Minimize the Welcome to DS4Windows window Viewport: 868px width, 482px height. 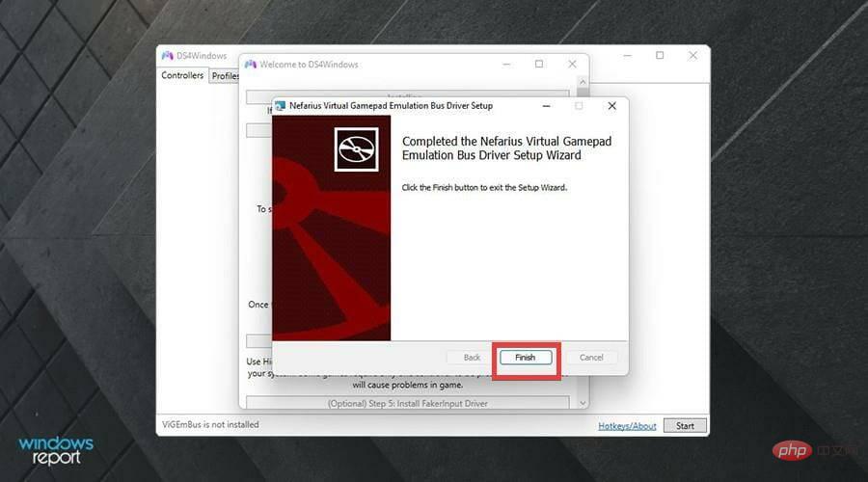click(x=507, y=65)
